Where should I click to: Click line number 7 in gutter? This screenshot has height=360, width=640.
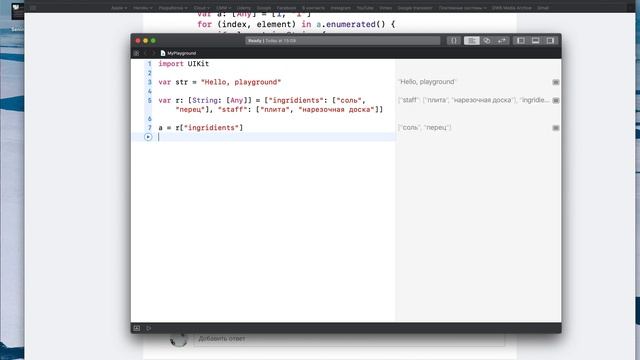[149, 128]
